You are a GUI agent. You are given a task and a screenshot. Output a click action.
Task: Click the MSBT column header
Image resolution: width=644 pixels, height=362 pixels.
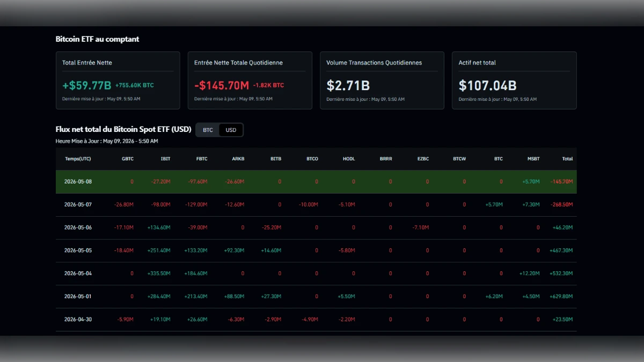pyautogui.click(x=533, y=159)
